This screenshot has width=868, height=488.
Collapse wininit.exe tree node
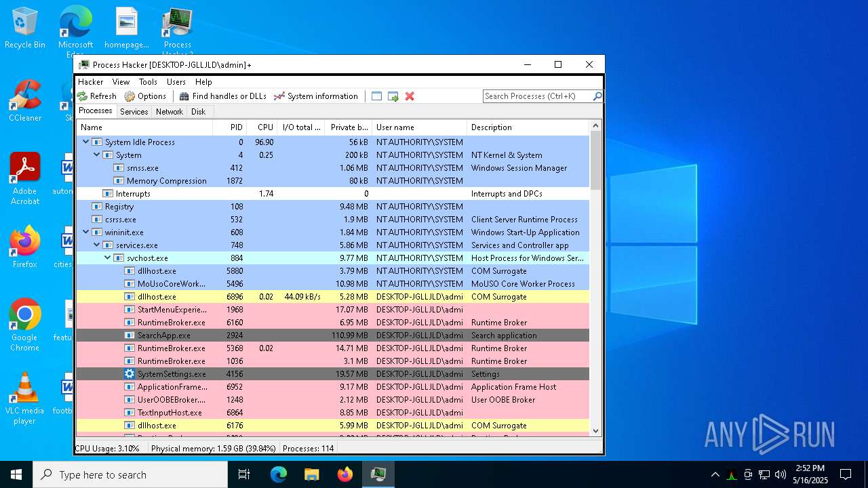pyautogui.click(x=85, y=232)
